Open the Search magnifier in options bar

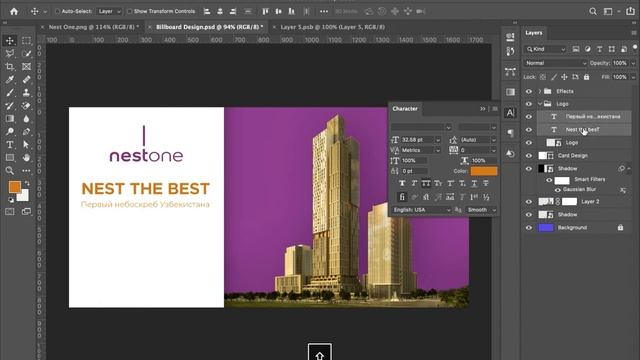593,11
